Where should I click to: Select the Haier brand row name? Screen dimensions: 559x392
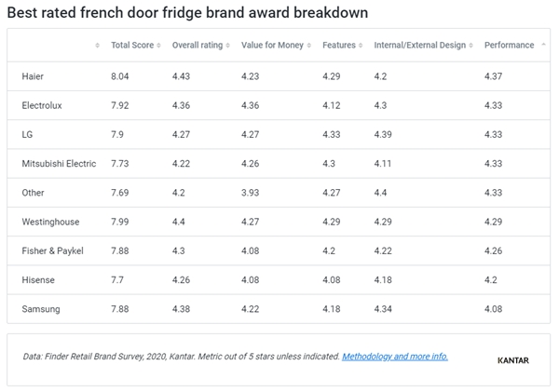coord(33,76)
